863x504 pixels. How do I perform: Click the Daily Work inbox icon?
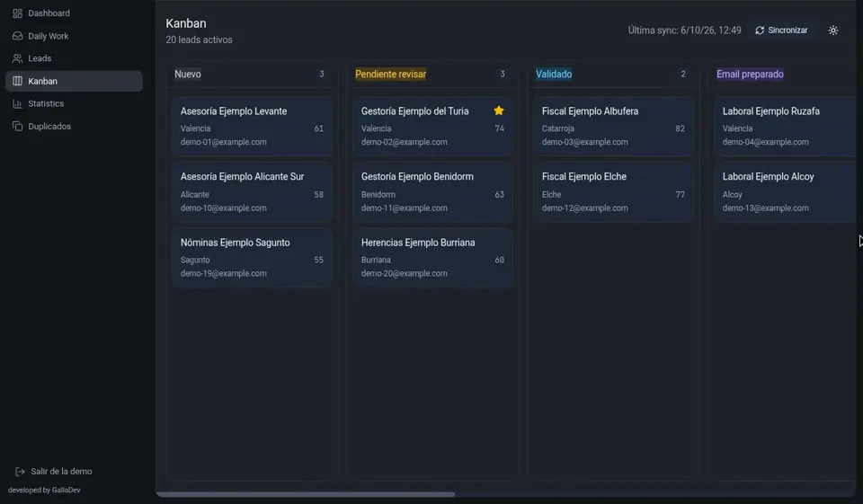tap(18, 36)
